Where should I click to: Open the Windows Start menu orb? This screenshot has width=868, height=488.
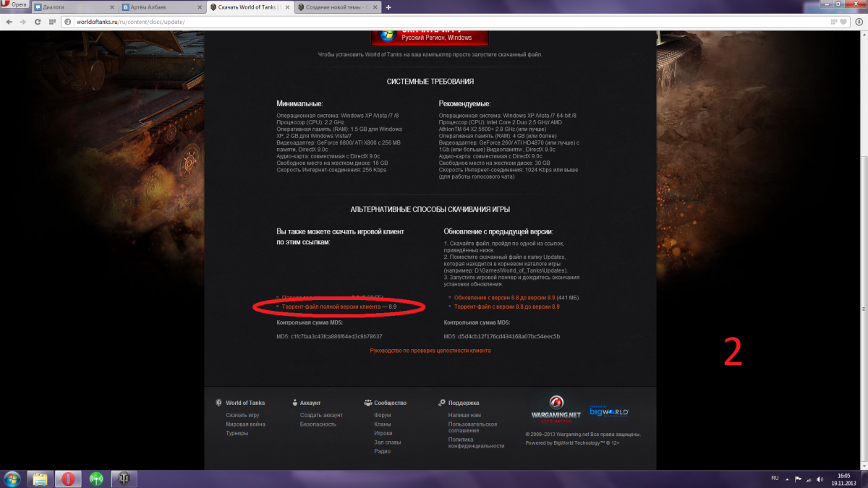point(12,479)
